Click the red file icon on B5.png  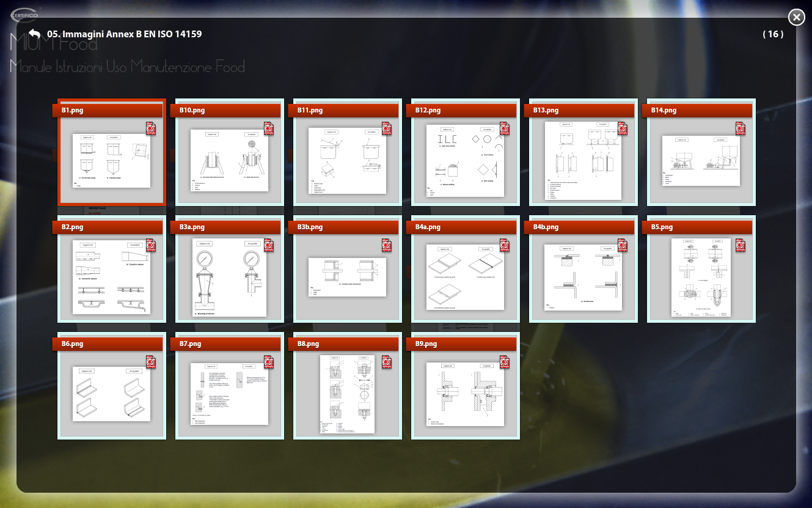pos(741,245)
